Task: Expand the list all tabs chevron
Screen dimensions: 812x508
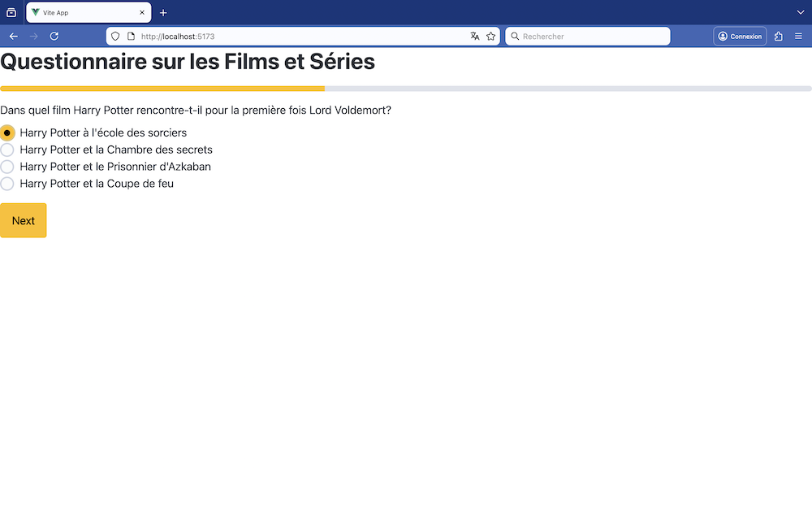Action: [x=800, y=13]
